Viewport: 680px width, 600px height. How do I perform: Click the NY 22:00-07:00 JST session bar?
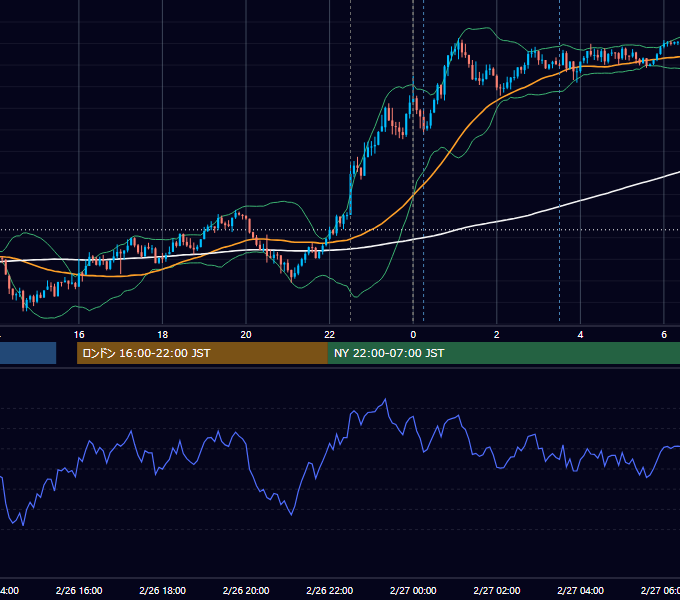[x=503, y=353]
